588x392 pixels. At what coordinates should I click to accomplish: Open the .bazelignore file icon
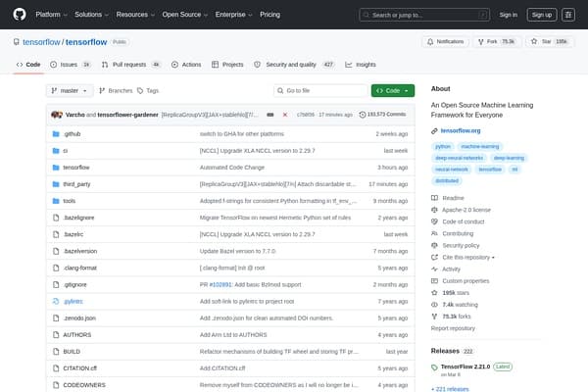click(x=56, y=218)
